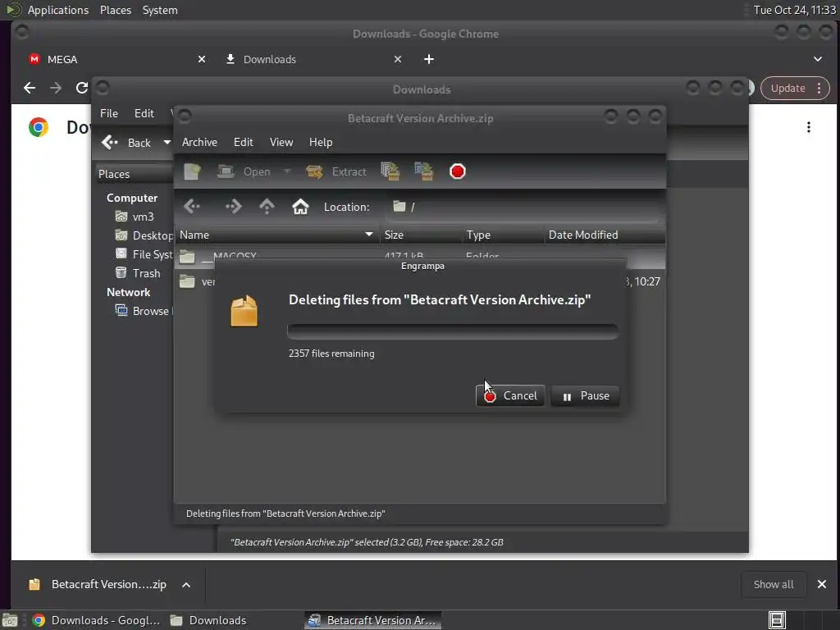This screenshot has width=840, height=630.
Task: Open a new Chrome tab
Action: click(429, 59)
